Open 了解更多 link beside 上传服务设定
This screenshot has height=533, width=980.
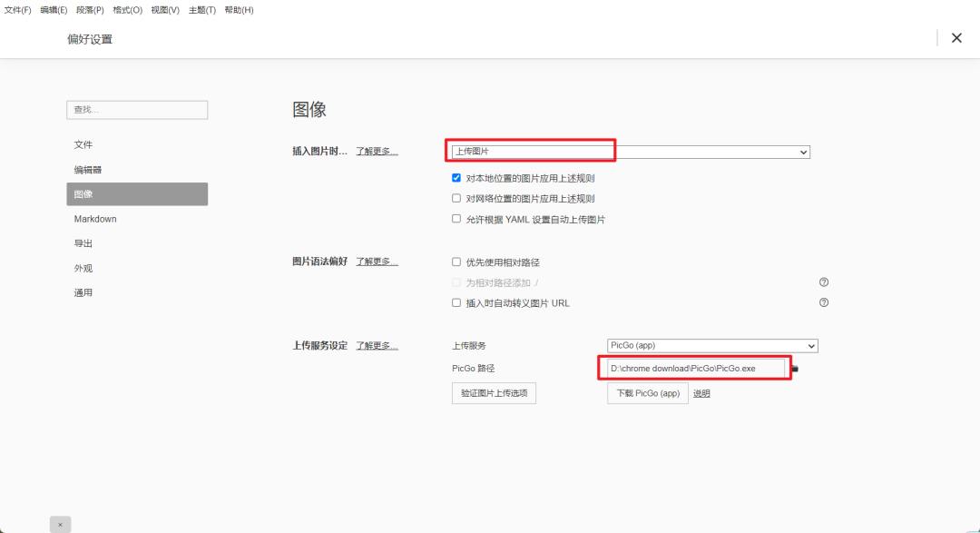tap(377, 345)
